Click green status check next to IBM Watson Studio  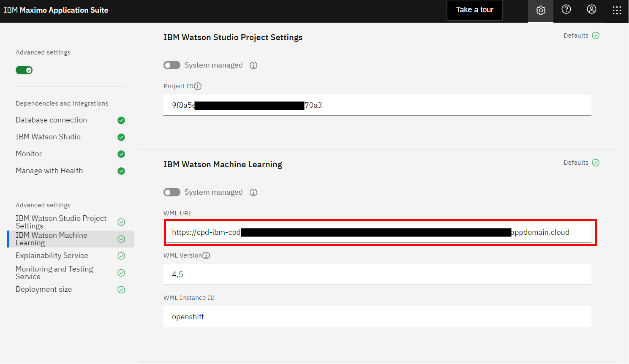pyautogui.click(x=121, y=137)
